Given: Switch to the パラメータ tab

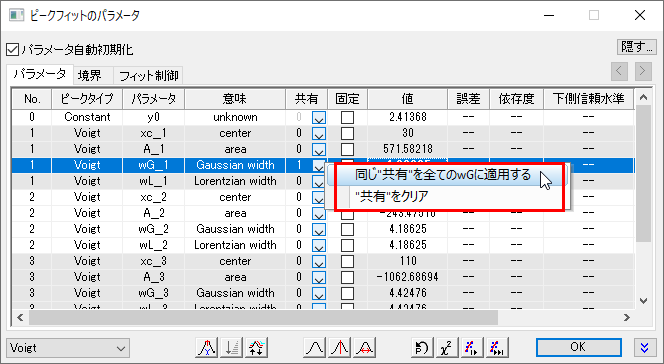Looking at the screenshot, I should click(40, 74).
